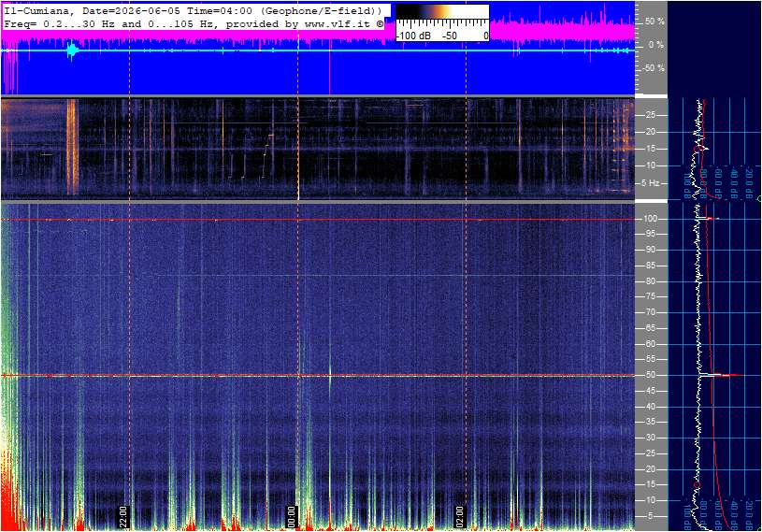The height and width of the screenshot is (532, 762).
Task: Select the I1-Cumiana station title text
Action: [x=36, y=10]
